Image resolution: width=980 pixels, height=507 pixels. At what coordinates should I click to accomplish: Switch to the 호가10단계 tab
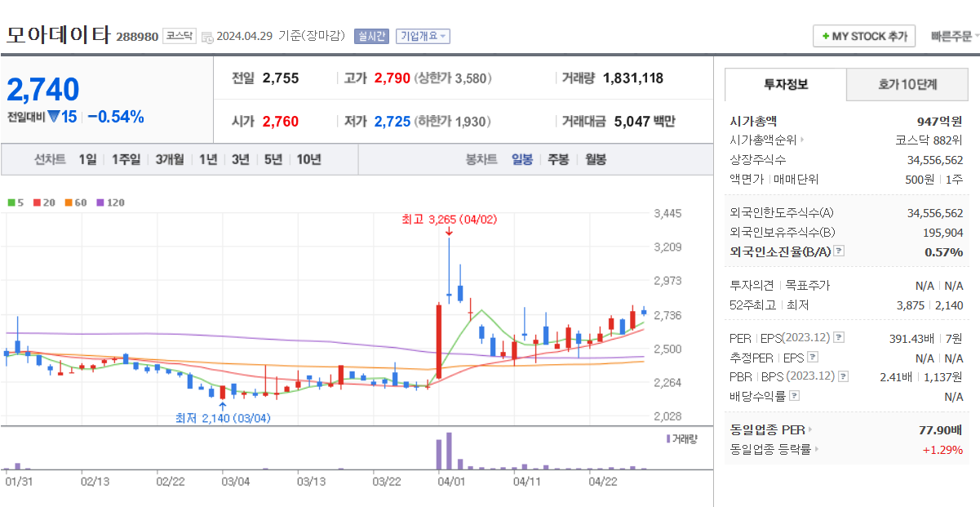[907, 84]
